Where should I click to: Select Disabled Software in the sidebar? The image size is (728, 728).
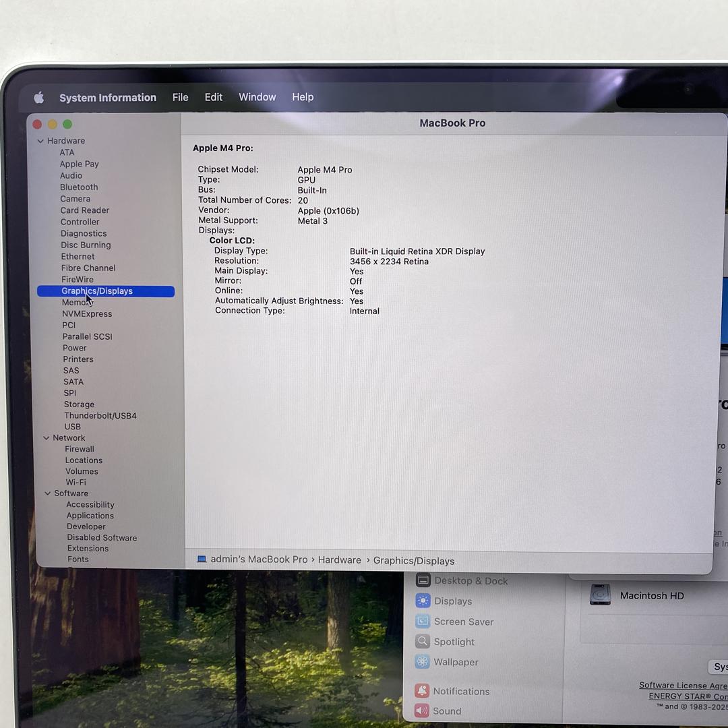click(102, 538)
